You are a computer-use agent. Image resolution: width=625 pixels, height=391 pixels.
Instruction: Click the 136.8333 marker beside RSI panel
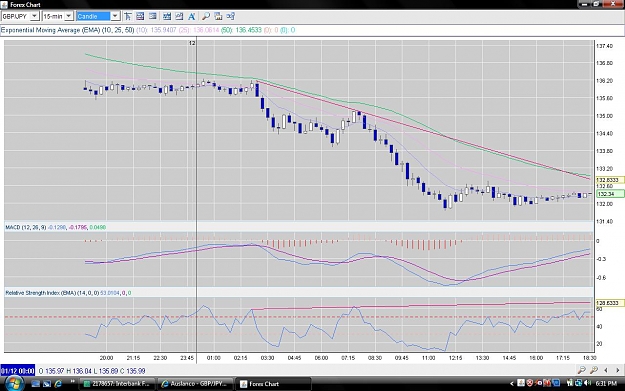click(609, 303)
